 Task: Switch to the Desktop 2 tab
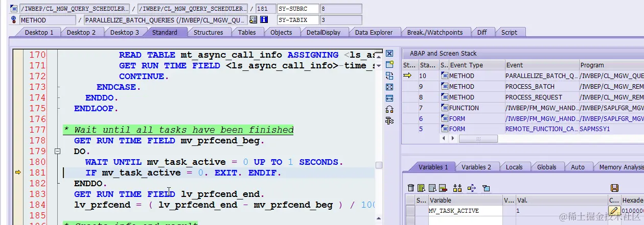(x=81, y=32)
